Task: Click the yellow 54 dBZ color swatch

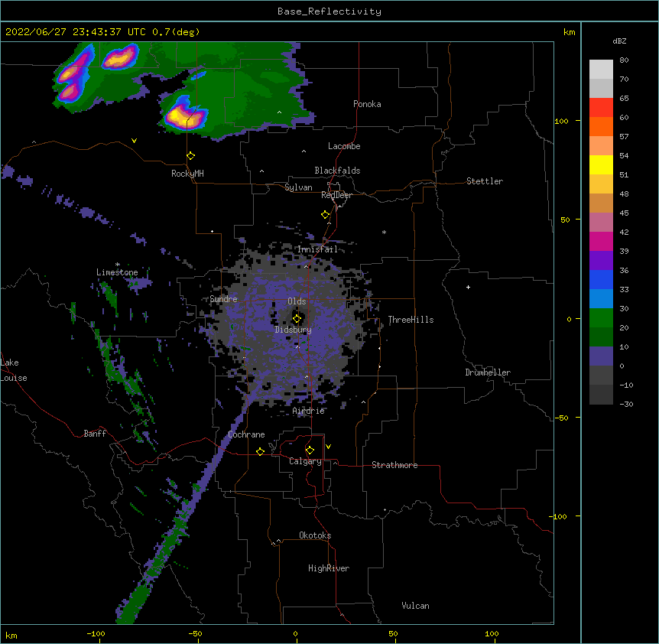Action: click(x=601, y=164)
